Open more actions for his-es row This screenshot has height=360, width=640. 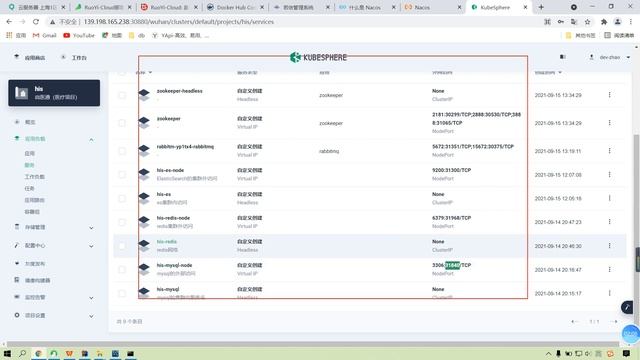click(609, 198)
